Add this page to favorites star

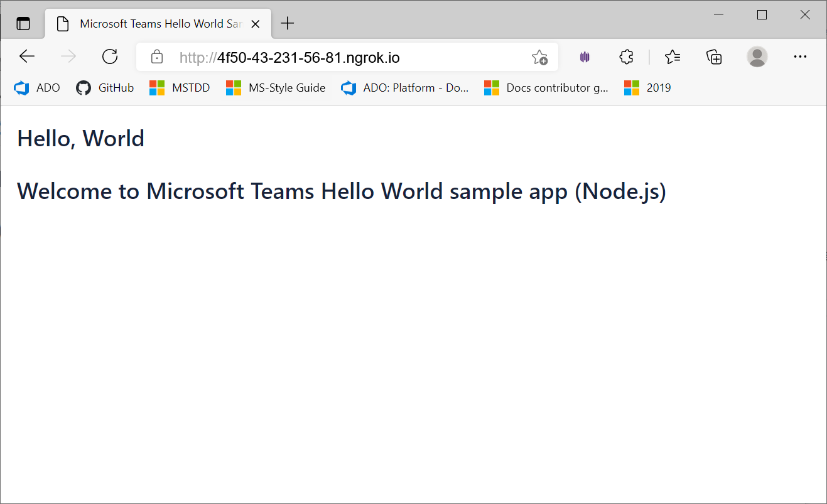[539, 58]
